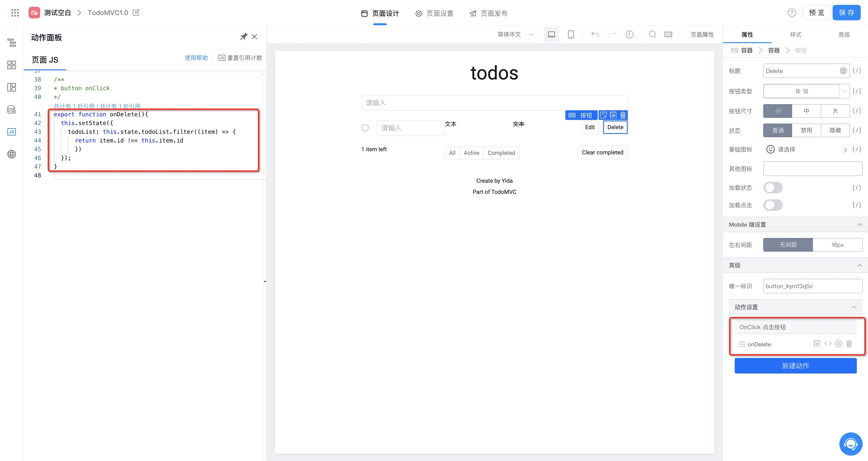The image size is (868, 461).
Task: Open the 按钮类型 dropdown
Action: point(806,91)
